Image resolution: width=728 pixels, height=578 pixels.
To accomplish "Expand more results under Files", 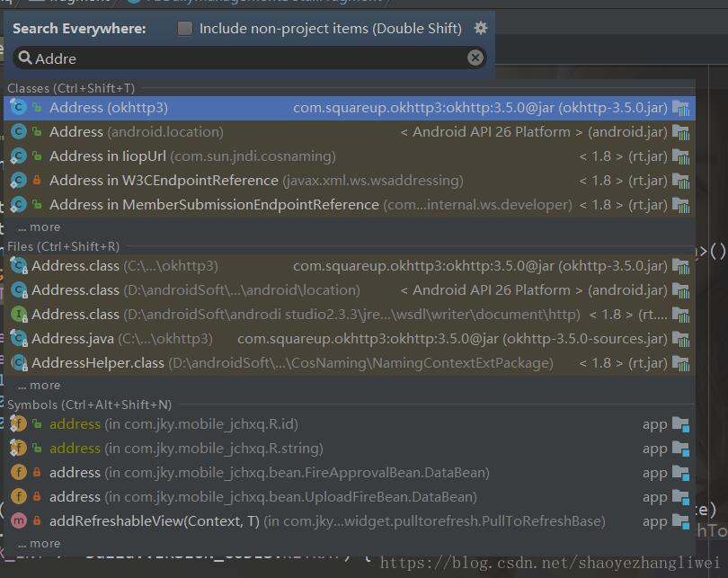I will pos(39,386).
